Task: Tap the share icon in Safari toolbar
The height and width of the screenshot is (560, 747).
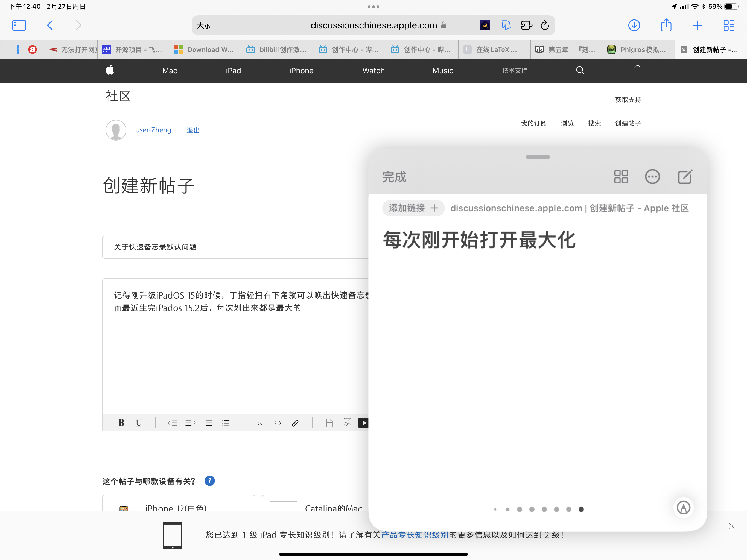Action: (666, 25)
